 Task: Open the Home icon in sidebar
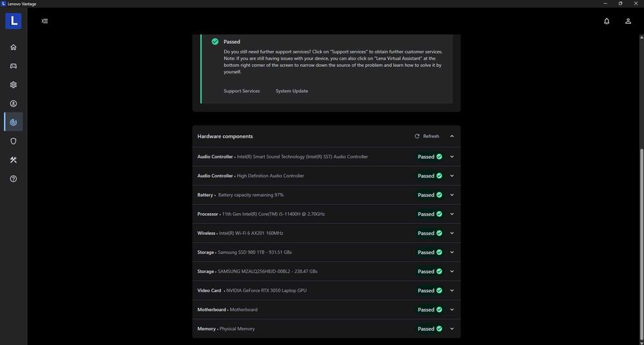(x=14, y=47)
